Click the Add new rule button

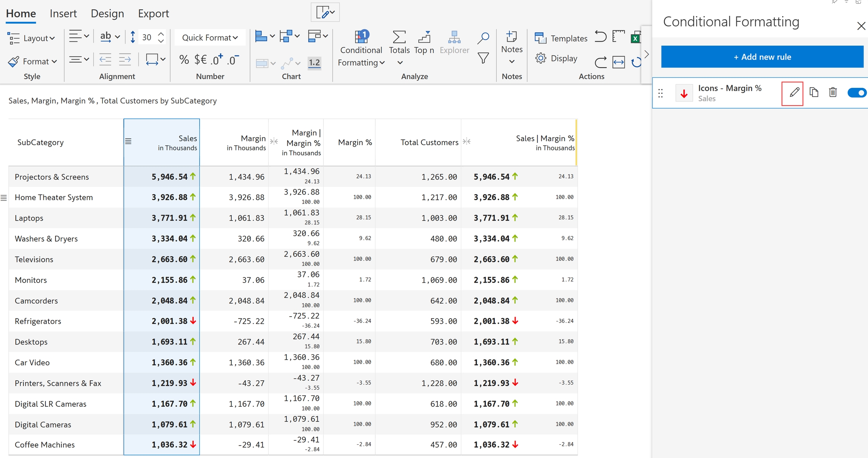coord(762,57)
